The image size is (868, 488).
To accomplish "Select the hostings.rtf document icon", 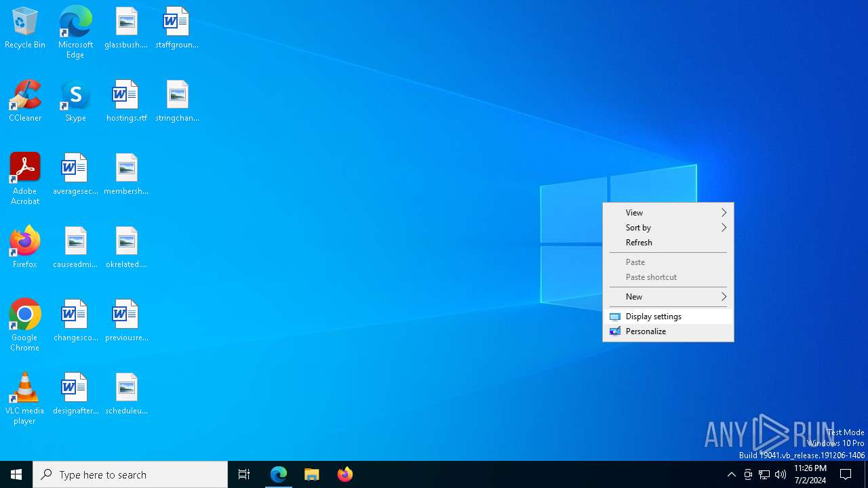I will pos(126,102).
